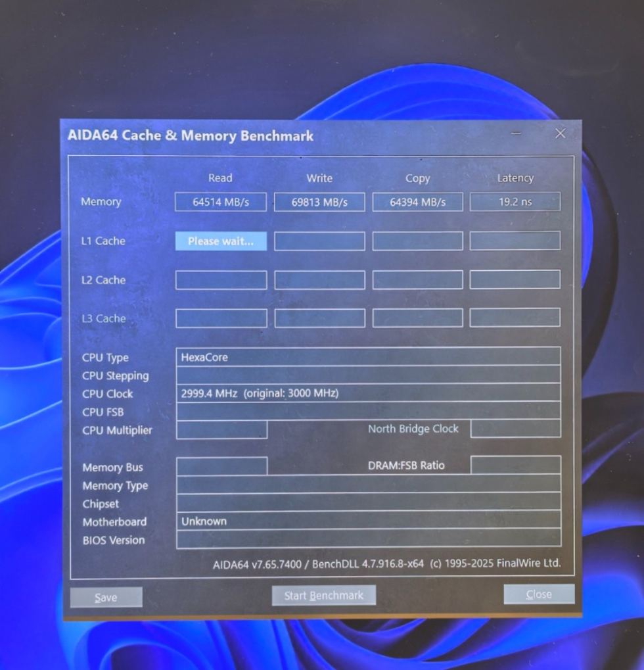The height and width of the screenshot is (670, 644).
Task: Click the empty BIOS Version field
Action: tap(369, 538)
